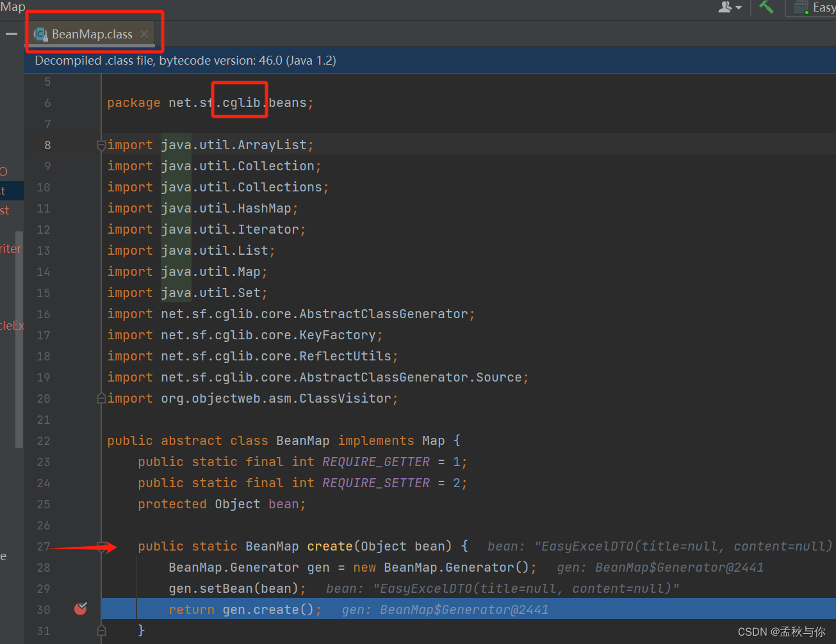Click 'implements' keyword on line 22
Viewport: 836px width, 644px height.
(376, 440)
